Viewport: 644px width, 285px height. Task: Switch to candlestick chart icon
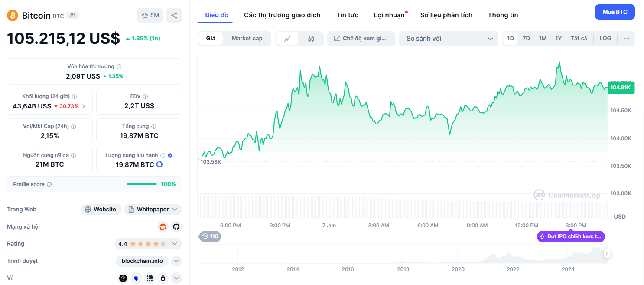point(311,39)
